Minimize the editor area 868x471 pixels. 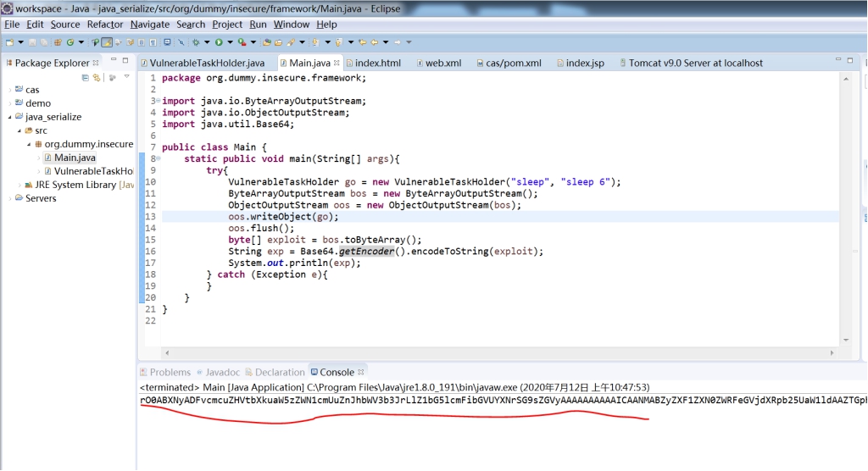(838, 59)
